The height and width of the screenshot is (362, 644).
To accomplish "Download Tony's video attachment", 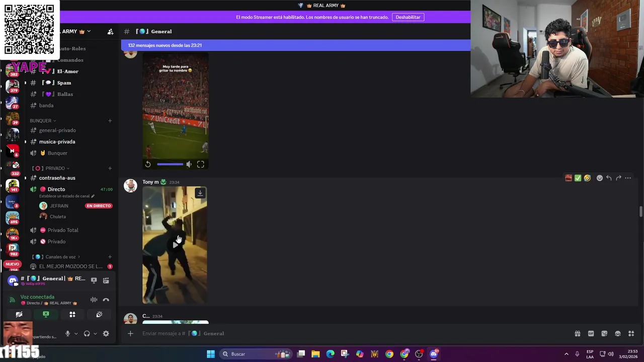I will (200, 193).
